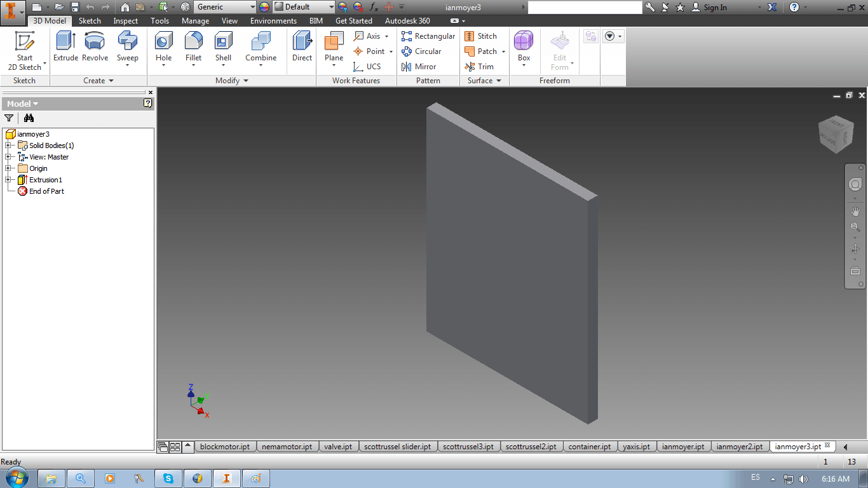Open the Manage ribbon tab

coord(196,21)
